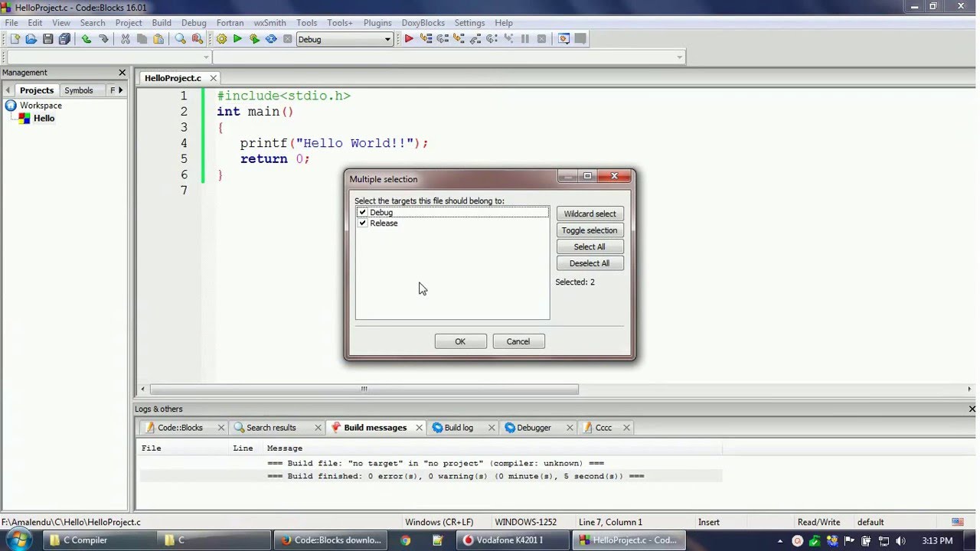Image resolution: width=980 pixels, height=551 pixels.
Task: Toggle the Debug target checkbox
Action: click(362, 212)
